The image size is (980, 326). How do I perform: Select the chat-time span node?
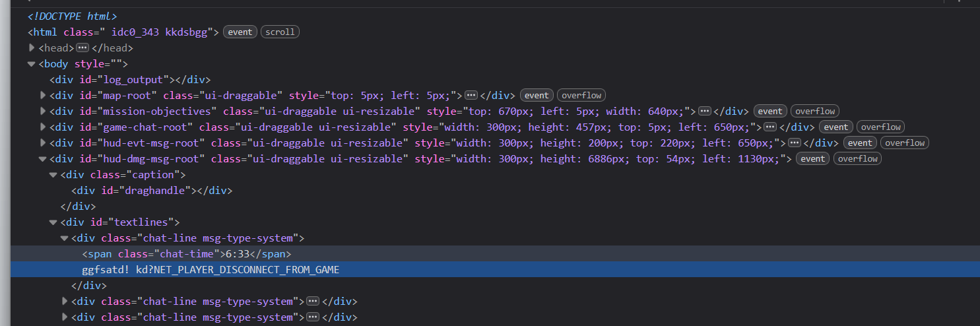pyautogui.click(x=186, y=254)
